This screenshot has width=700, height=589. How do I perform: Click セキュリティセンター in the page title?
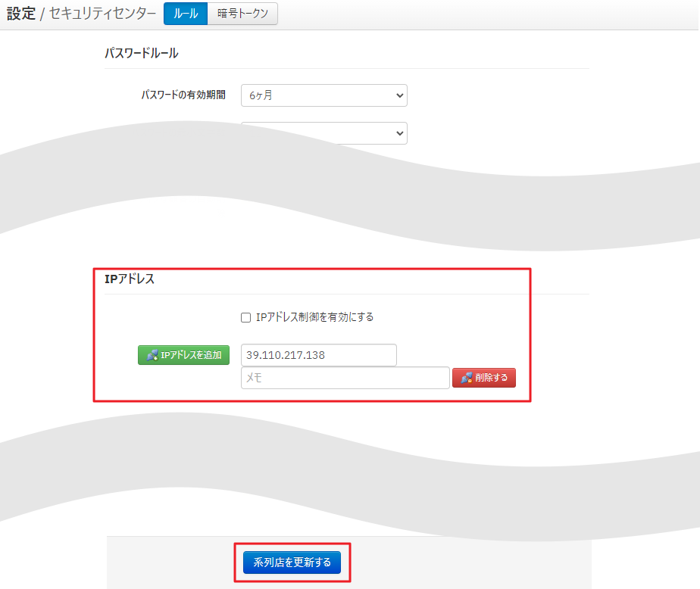pyautogui.click(x=102, y=14)
